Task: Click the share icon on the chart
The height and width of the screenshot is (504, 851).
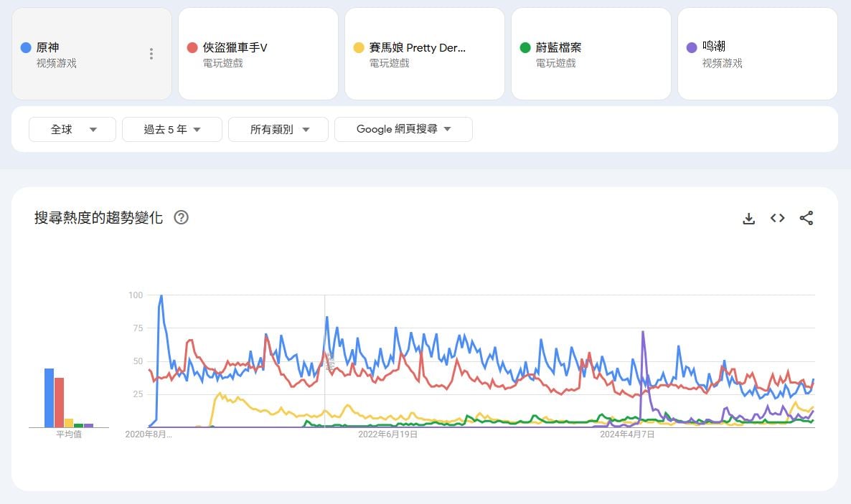Action: pyautogui.click(x=806, y=218)
